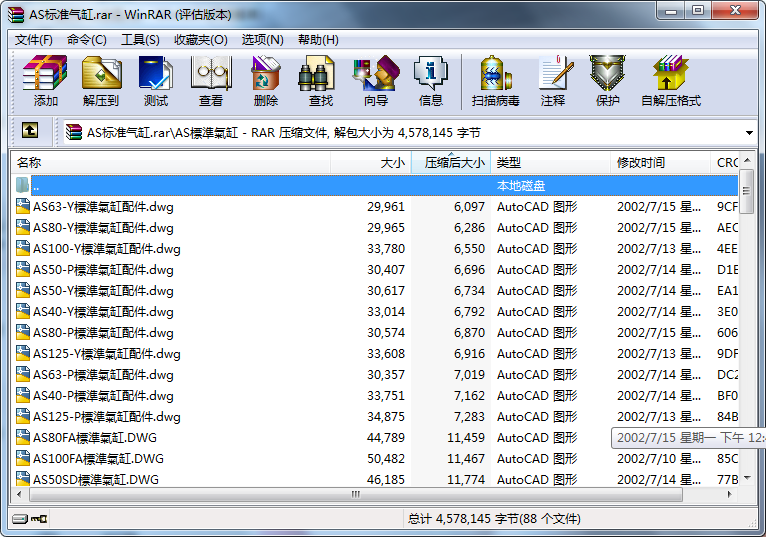Viewport: 766px width, 537px height.
Task: Click the packed size value 11,459
Action: 466,437
